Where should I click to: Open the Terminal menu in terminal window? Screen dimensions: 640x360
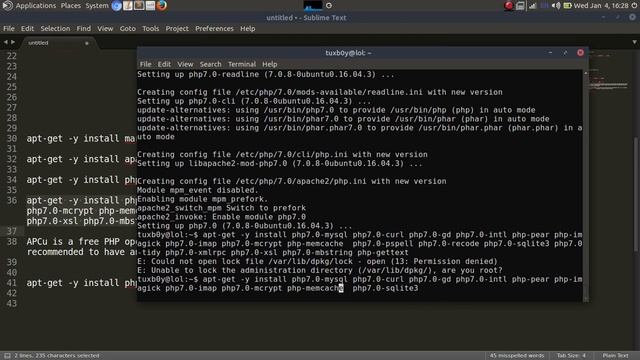tap(242, 64)
